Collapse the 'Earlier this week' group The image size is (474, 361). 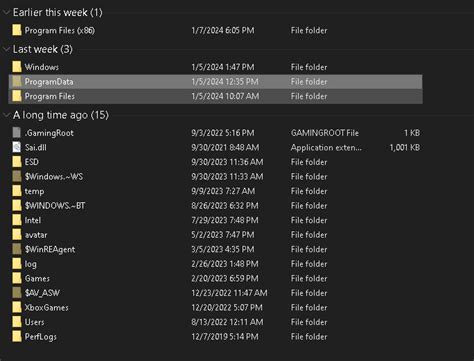tap(6, 13)
